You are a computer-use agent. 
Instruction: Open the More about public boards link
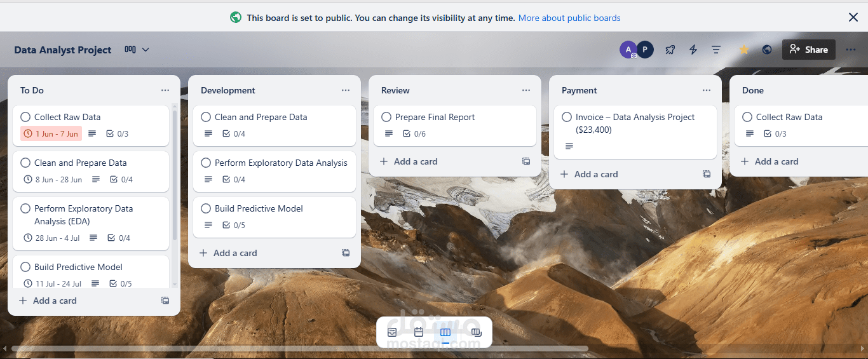click(569, 18)
